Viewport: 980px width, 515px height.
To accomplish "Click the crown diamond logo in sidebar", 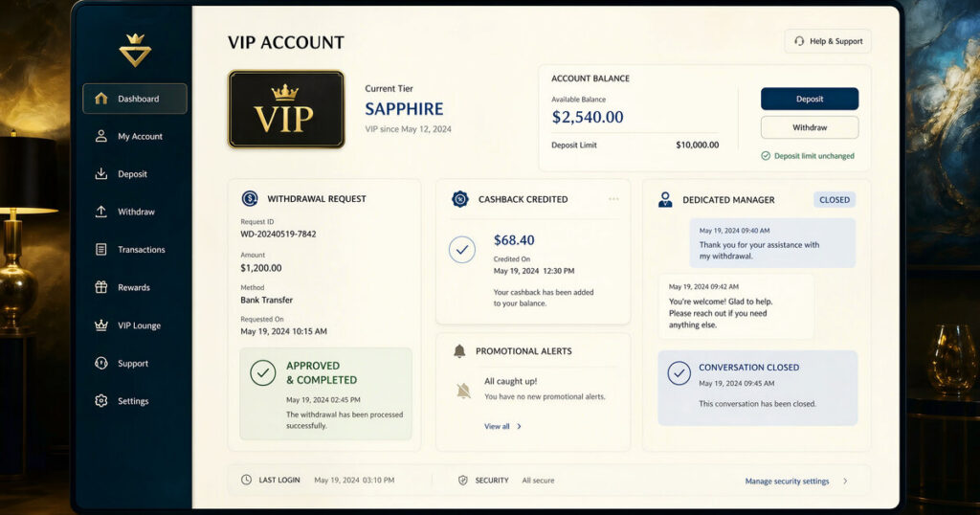I will point(135,50).
